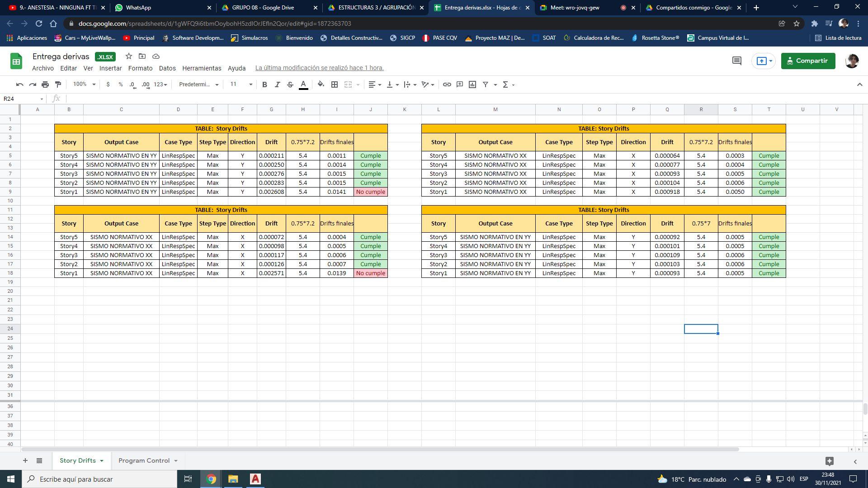Viewport: 868px width, 488px height.
Task: Click the print icon in toolbar
Action: [x=45, y=84]
